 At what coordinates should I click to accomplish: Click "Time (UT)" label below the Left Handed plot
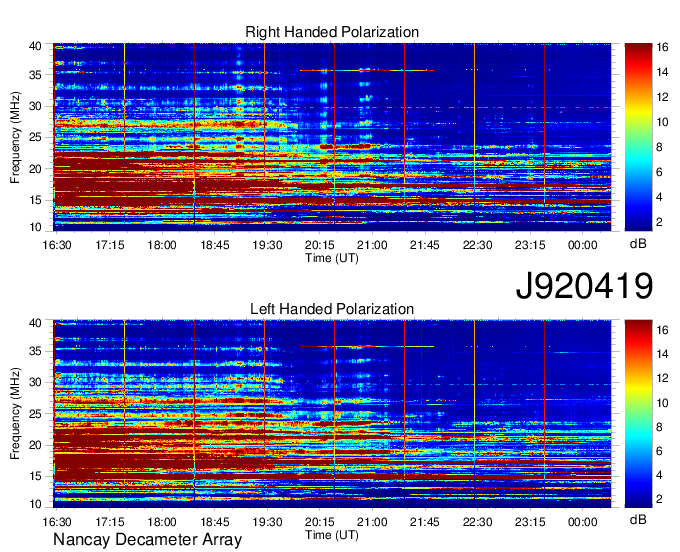(x=332, y=535)
